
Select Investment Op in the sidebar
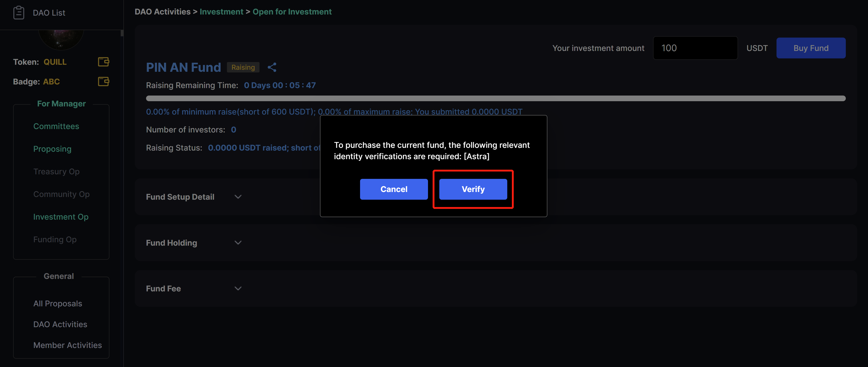61,217
